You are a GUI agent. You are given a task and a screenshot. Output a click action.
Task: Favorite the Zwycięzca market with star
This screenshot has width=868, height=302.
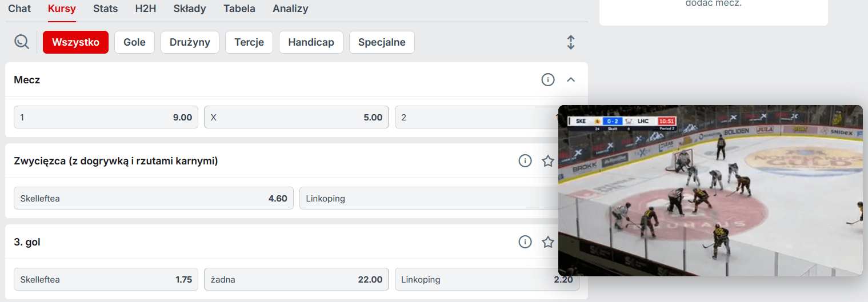(x=548, y=161)
